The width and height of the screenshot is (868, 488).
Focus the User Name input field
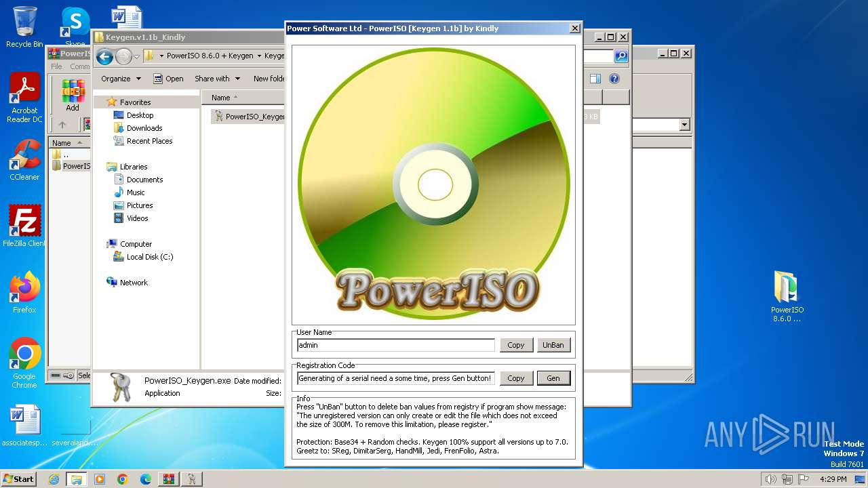[x=396, y=345]
